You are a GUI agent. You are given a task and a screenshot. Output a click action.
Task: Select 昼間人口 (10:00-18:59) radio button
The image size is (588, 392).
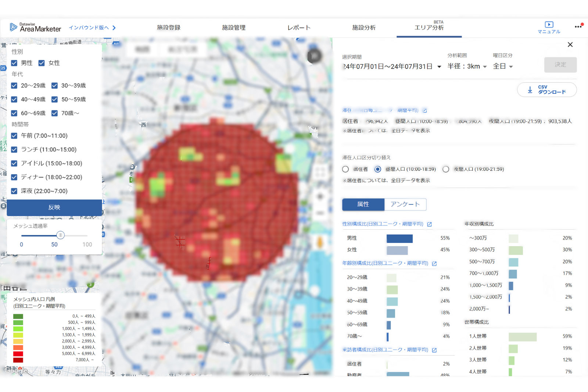(x=377, y=169)
